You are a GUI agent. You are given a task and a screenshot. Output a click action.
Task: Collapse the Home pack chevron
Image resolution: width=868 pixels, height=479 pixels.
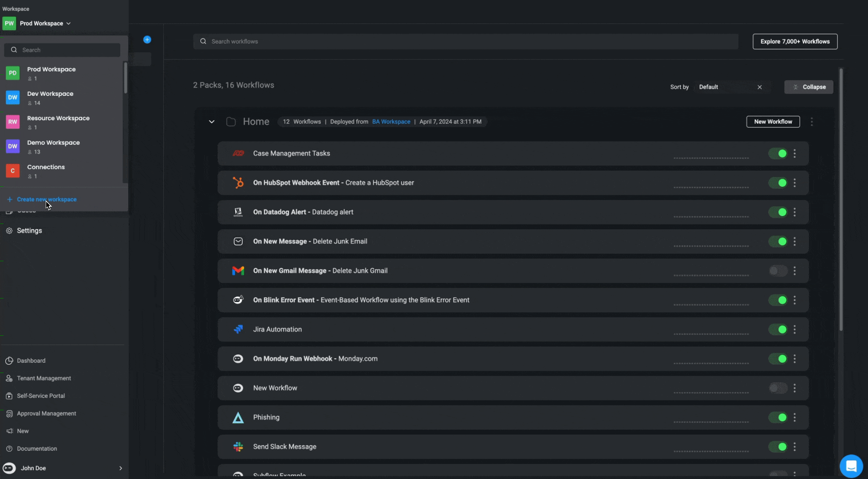[212, 122]
